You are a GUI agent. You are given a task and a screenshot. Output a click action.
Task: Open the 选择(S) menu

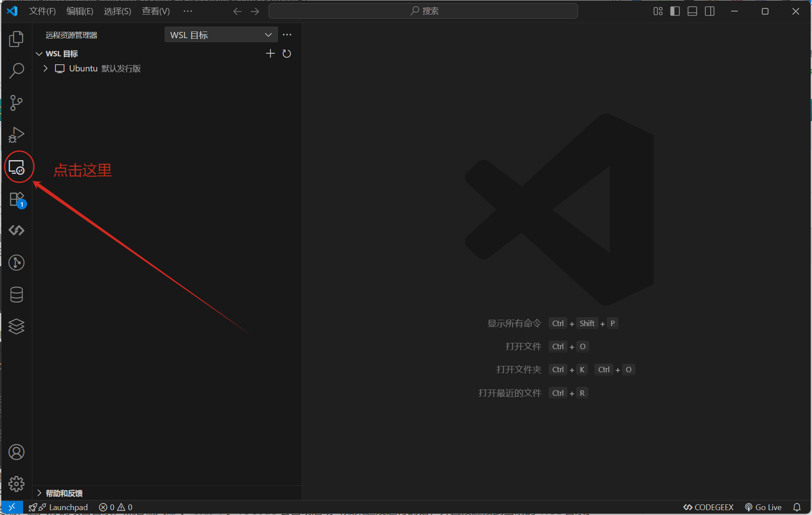(x=118, y=11)
